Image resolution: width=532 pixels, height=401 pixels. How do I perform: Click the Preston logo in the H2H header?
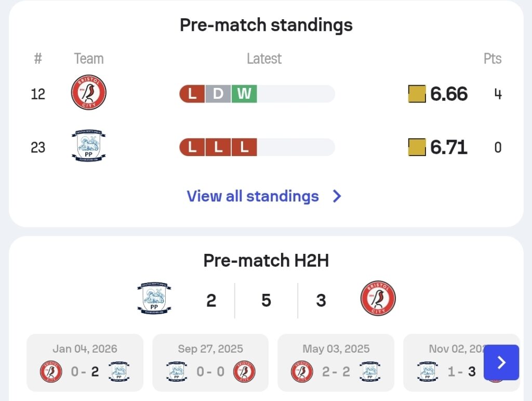coord(154,299)
